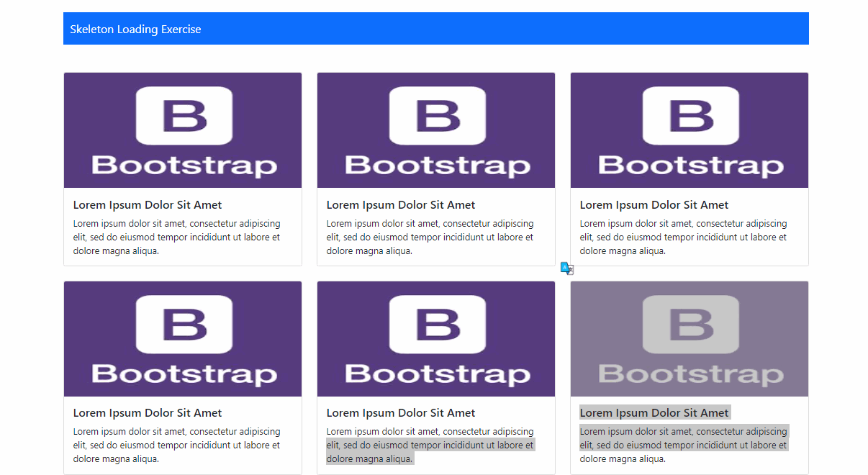
Task: Click the Bootstrap logo in the top-middle card
Action: click(435, 130)
